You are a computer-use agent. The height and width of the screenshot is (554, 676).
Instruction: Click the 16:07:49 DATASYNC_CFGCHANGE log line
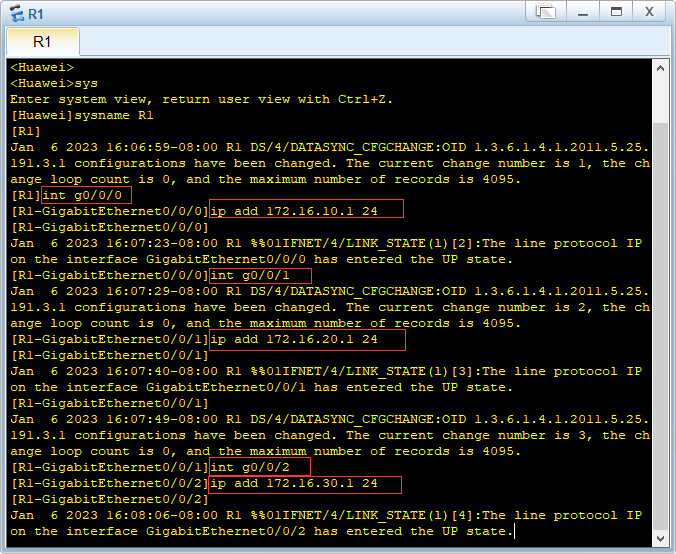[x=329, y=419]
